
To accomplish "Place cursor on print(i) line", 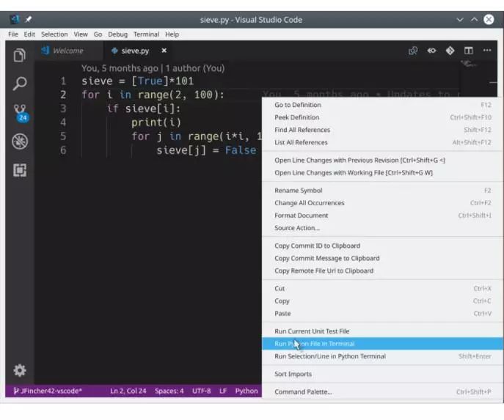I will tap(156, 122).
